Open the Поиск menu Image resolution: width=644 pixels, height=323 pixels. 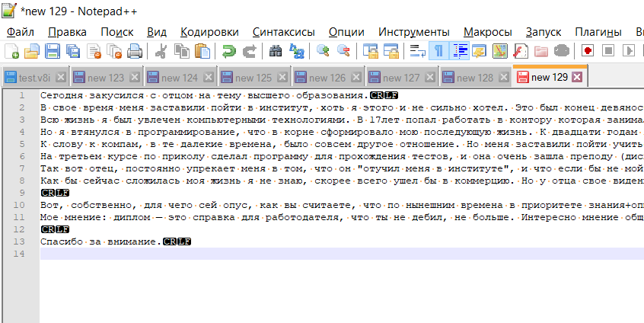[117, 32]
